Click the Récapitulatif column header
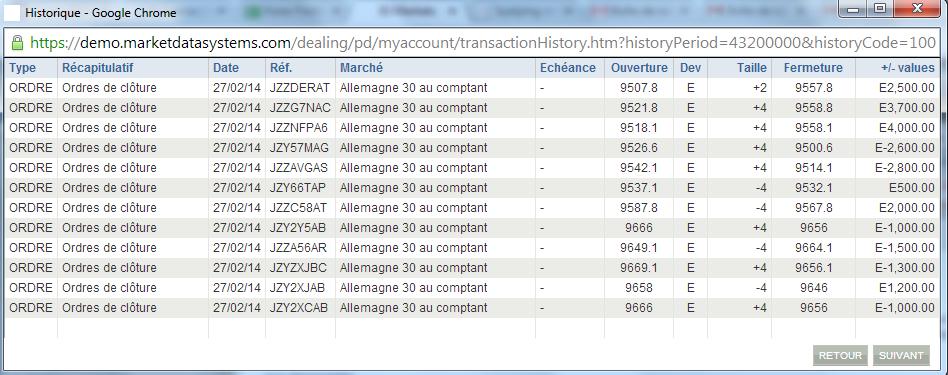The image size is (948, 375). point(98,68)
